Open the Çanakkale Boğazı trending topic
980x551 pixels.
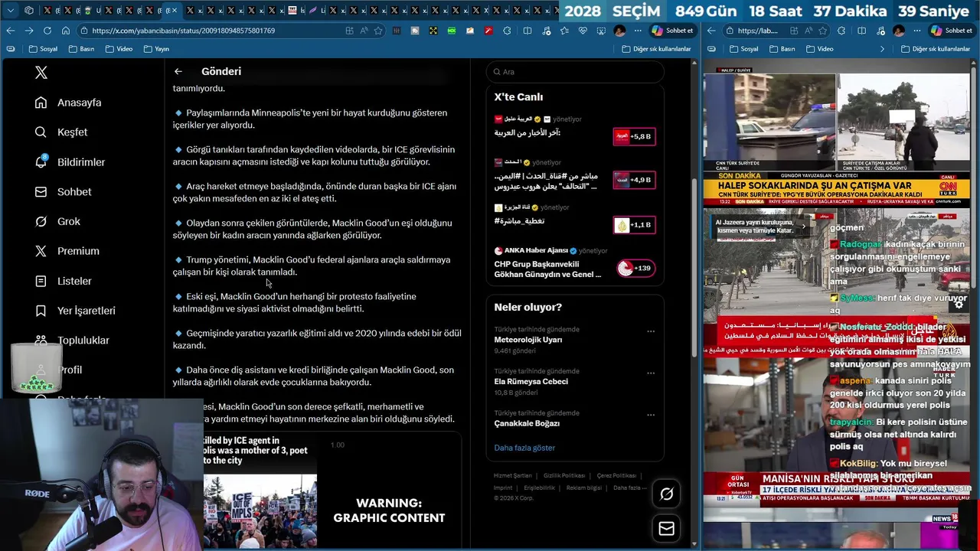point(527,423)
